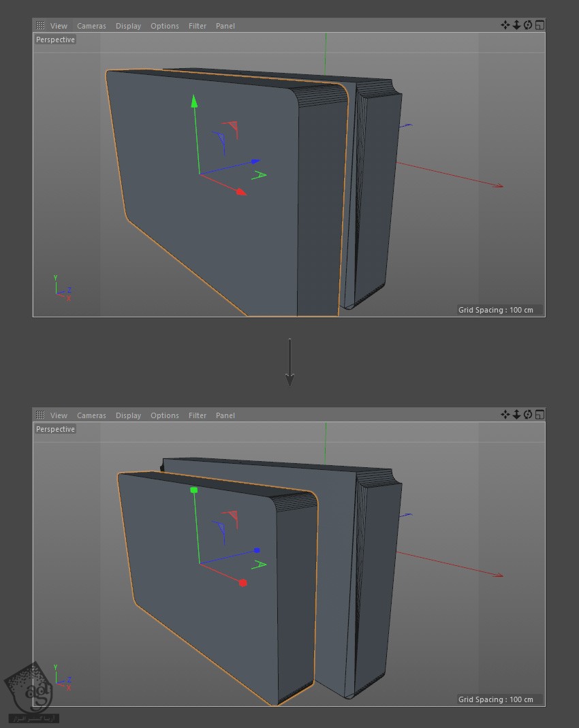Open the Display menu in the bottom viewport
This screenshot has height=728, width=579.
point(128,415)
